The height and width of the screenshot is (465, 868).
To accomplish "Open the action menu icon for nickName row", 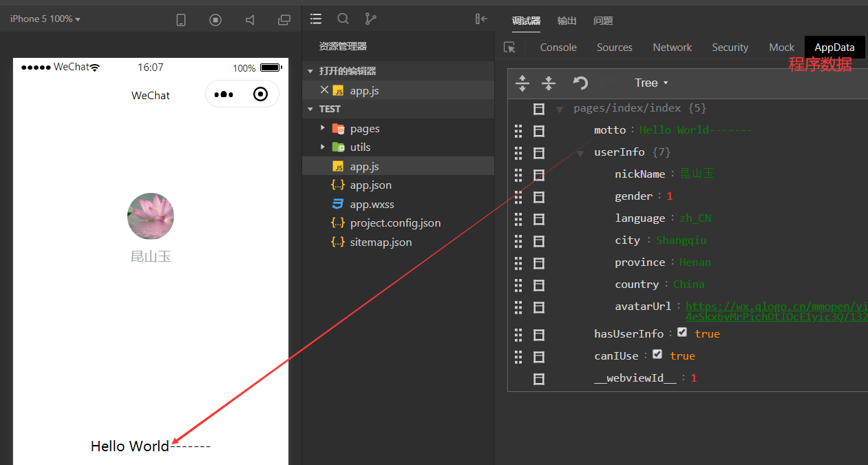I will point(539,174).
